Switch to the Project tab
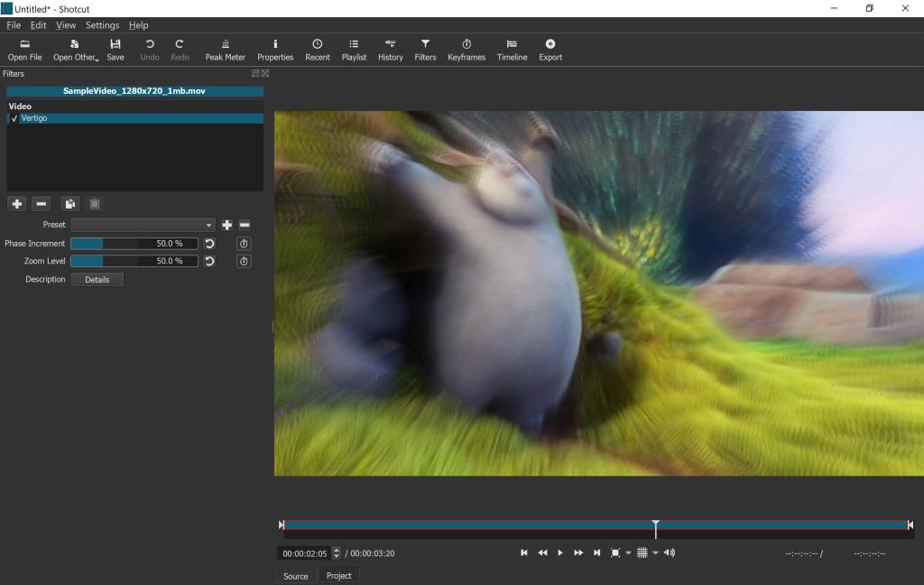This screenshot has height=585, width=924. pos(338,576)
